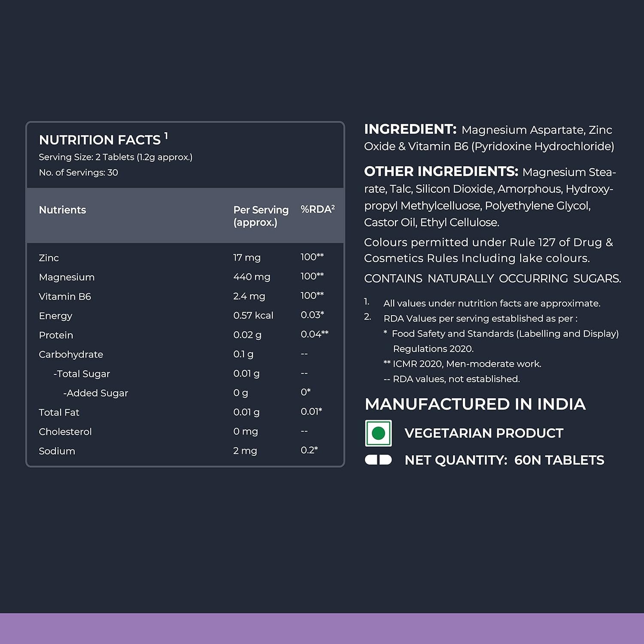
Task: Click the Magnesium 440 mg value
Action: click(x=252, y=277)
